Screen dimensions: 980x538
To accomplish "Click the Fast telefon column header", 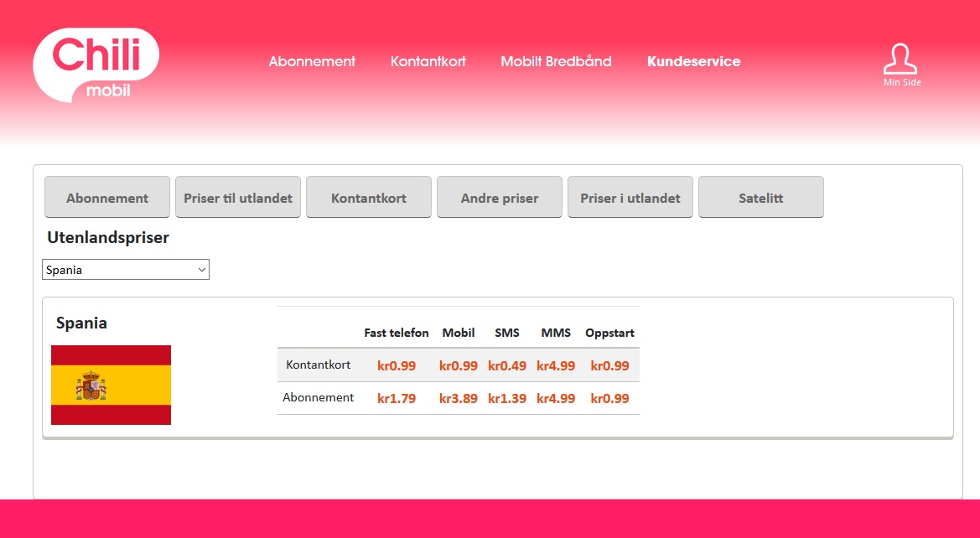I will click(x=397, y=333).
